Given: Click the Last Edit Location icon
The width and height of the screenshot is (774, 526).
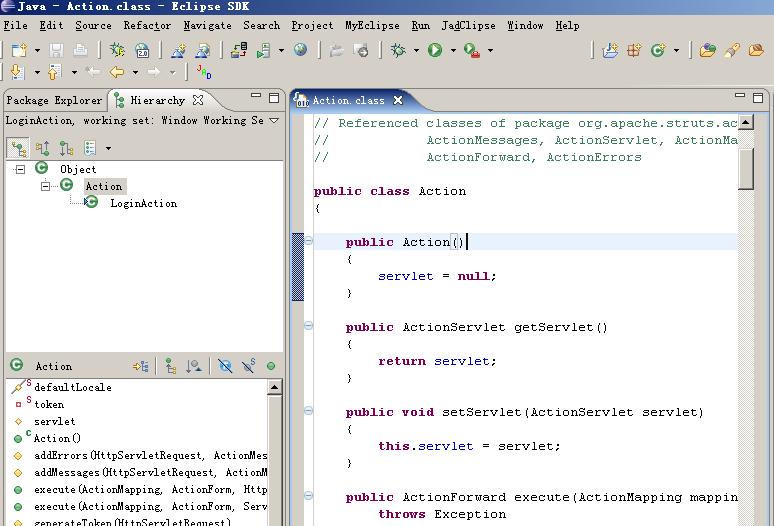Looking at the screenshot, I should (92, 72).
